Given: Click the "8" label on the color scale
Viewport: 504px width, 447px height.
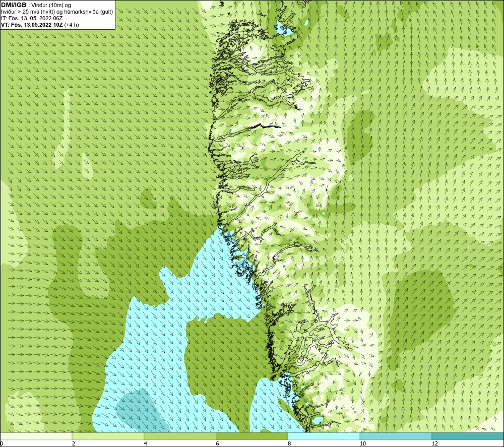Looking at the screenshot, I should pos(290,443).
